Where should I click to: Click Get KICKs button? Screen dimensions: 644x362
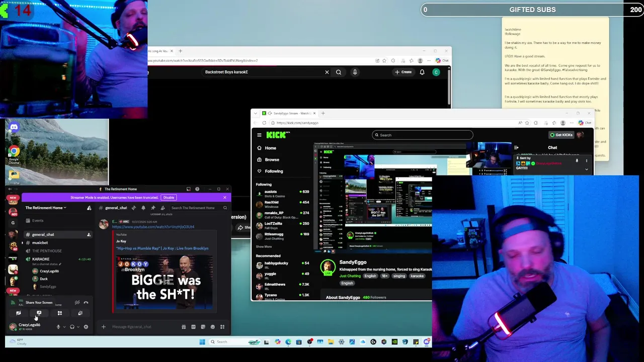(x=561, y=135)
